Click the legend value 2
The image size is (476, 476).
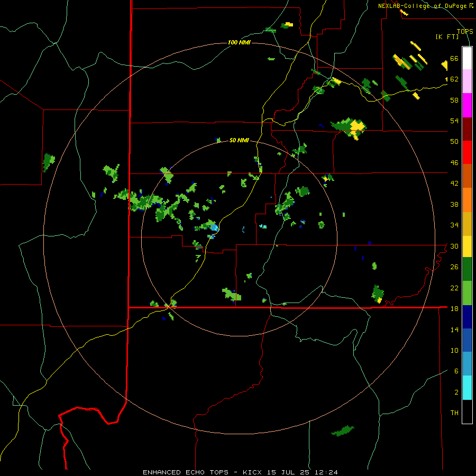point(456,392)
